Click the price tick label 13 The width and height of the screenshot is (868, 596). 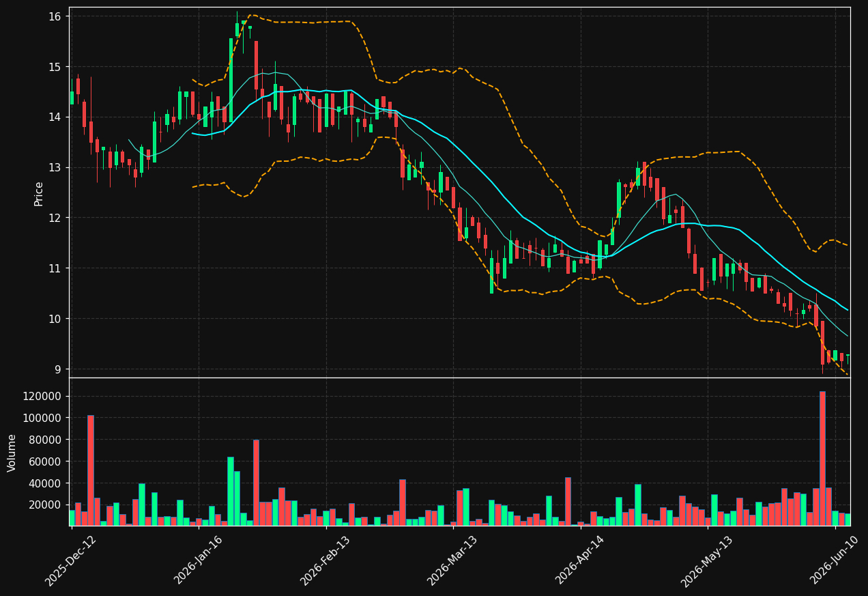(x=55, y=167)
